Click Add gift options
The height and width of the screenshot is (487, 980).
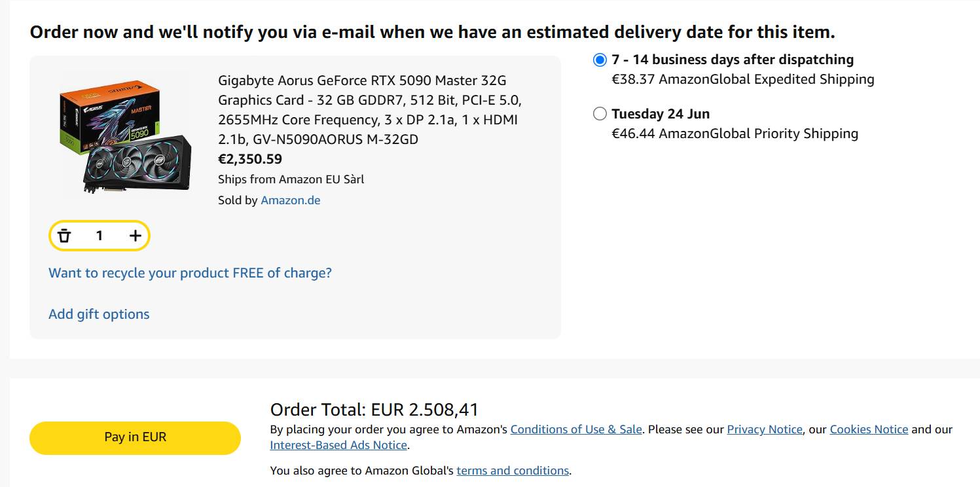99,314
